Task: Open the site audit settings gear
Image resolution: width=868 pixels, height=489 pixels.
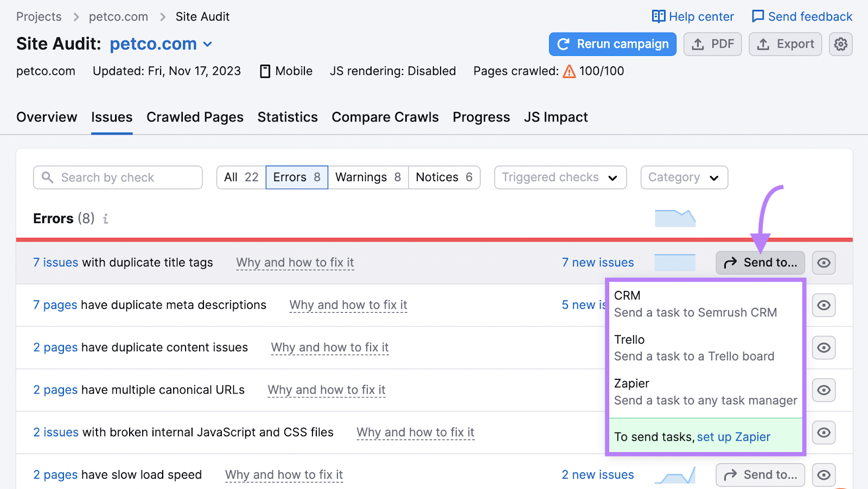Action: [840, 44]
